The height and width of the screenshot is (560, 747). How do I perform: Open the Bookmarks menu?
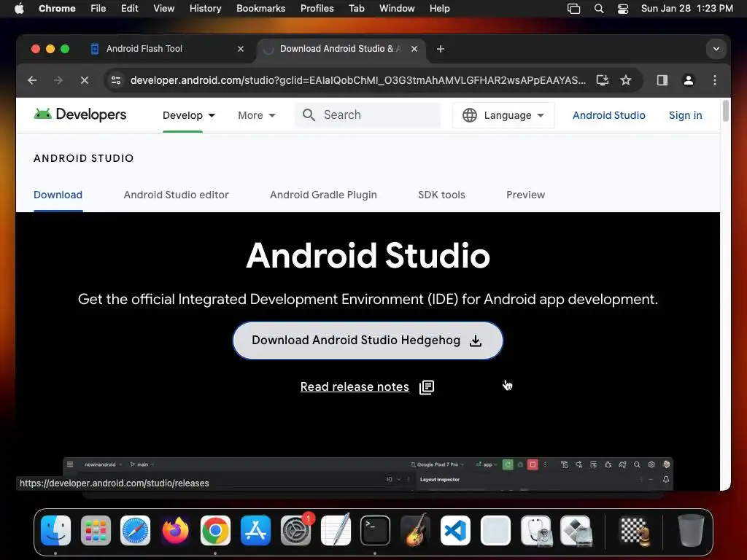click(260, 9)
